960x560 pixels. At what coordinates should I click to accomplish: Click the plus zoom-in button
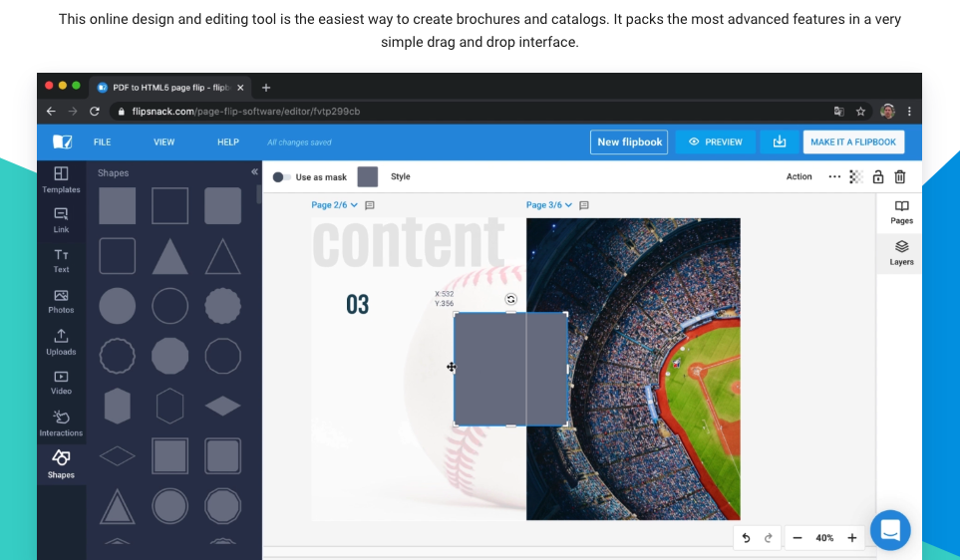851,538
